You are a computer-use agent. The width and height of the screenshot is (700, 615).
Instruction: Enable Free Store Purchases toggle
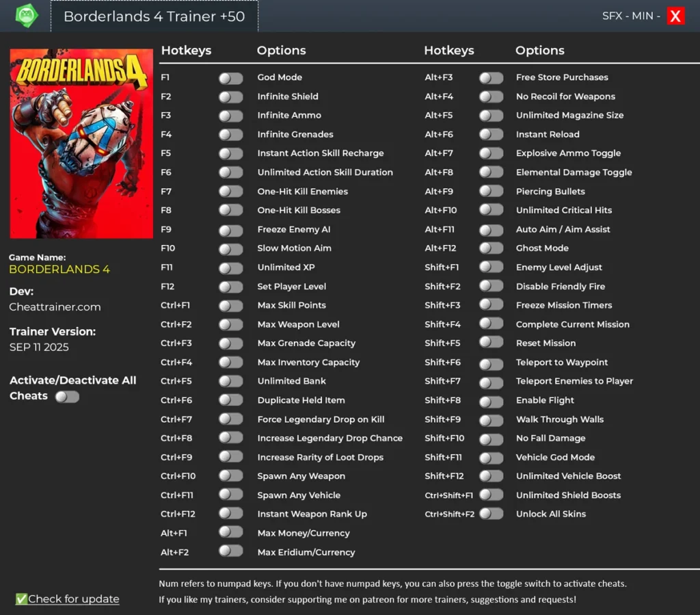tap(491, 78)
